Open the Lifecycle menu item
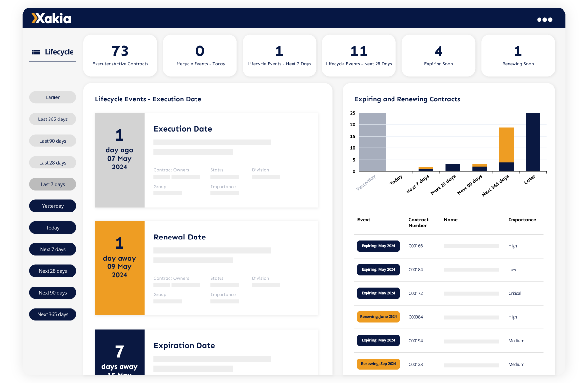Screen dimensions: 588x383 click(x=53, y=52)
